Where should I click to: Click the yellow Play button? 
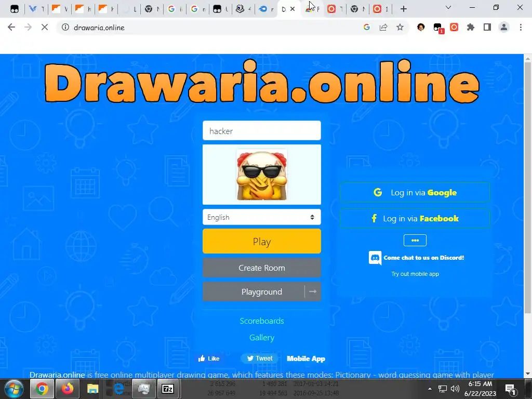pos(262,241)
